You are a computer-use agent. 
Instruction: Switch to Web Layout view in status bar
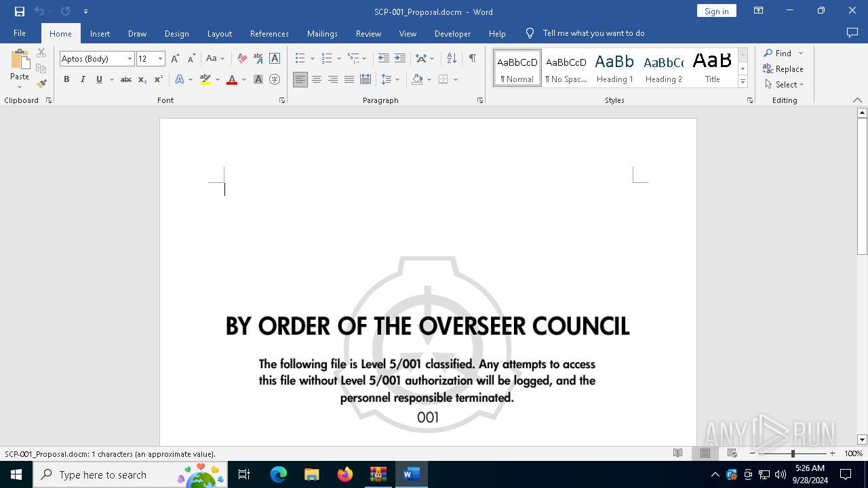(732, 453)
